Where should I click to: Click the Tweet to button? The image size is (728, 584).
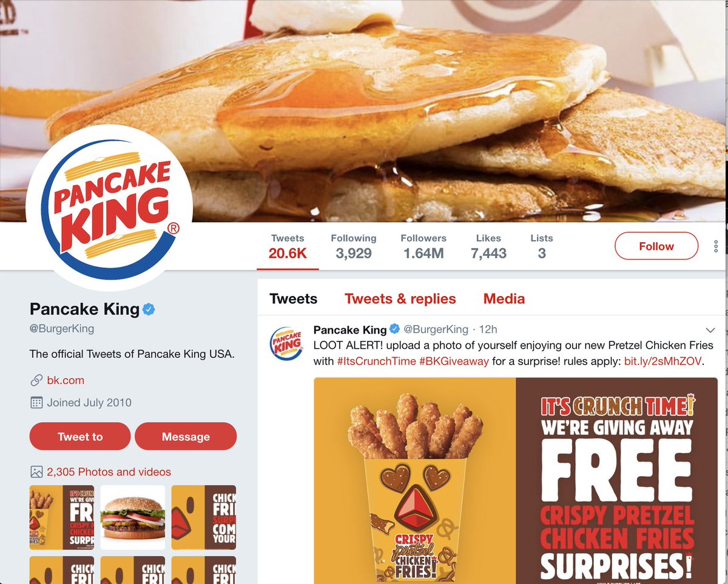[x=80, y=437]
